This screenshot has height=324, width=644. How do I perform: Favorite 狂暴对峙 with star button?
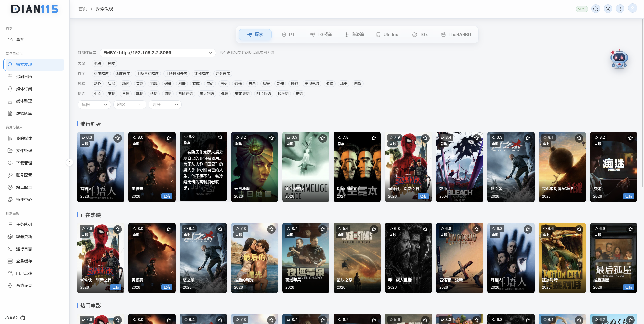pyautogui.click(x=579, y=229)
